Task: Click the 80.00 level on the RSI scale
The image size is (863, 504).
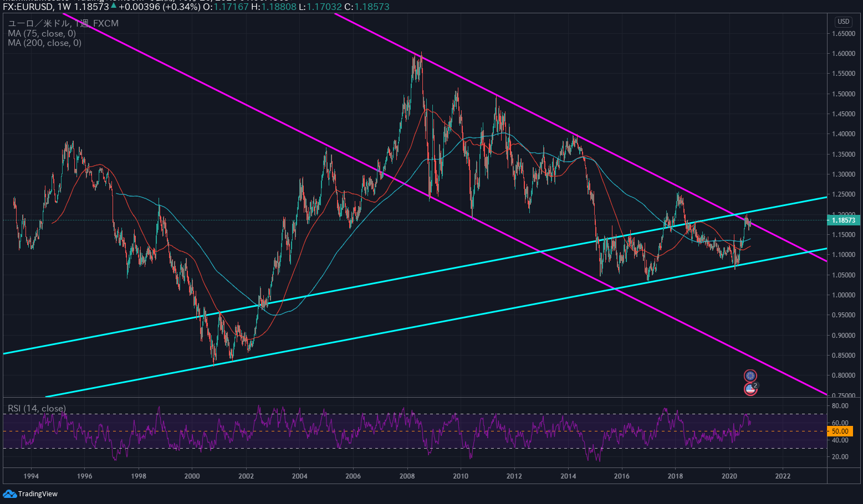Action: [840, 406]
